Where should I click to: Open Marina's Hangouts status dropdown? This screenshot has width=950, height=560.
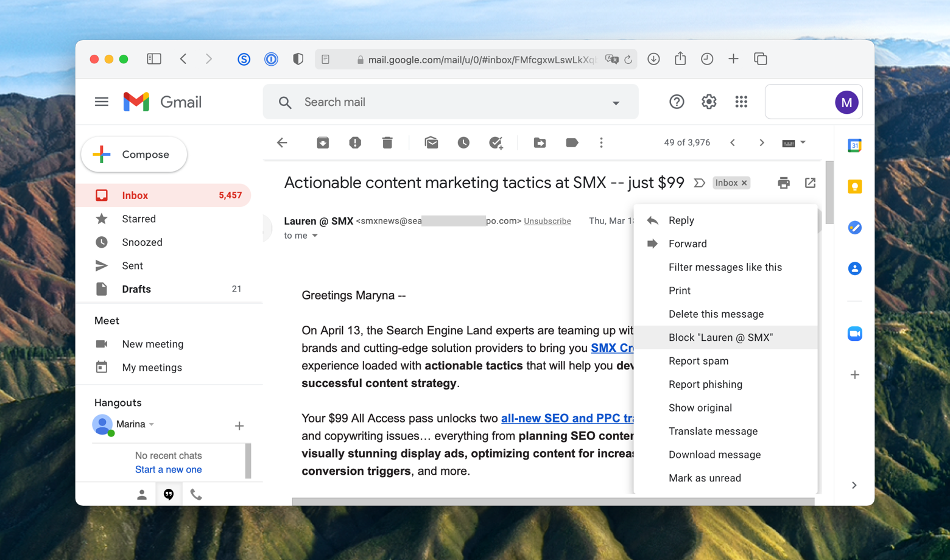coord(152,424)
